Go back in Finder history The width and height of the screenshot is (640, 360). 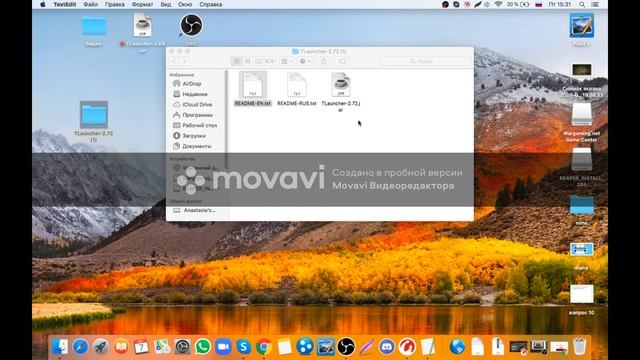coord(174,61)
